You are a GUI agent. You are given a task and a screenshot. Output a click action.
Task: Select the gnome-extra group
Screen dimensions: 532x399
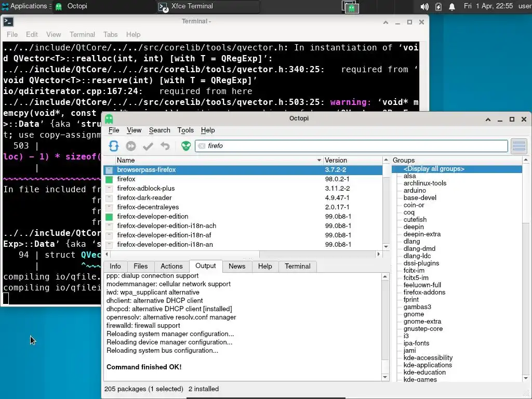coord(422,322)
